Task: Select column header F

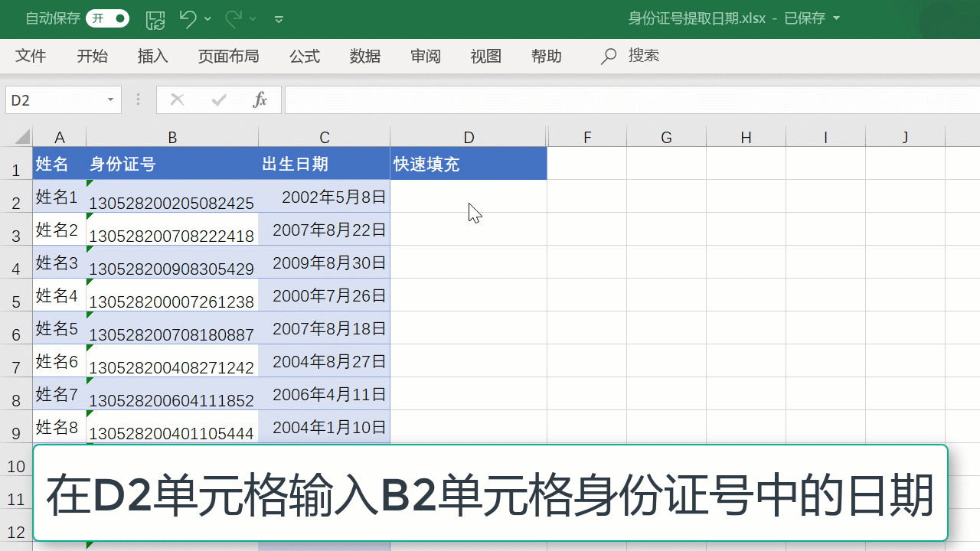Action: tap(587, 136)
